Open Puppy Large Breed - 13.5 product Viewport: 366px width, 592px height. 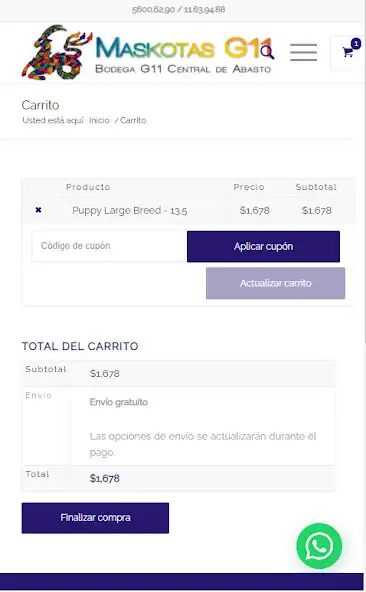click(130, 210)
